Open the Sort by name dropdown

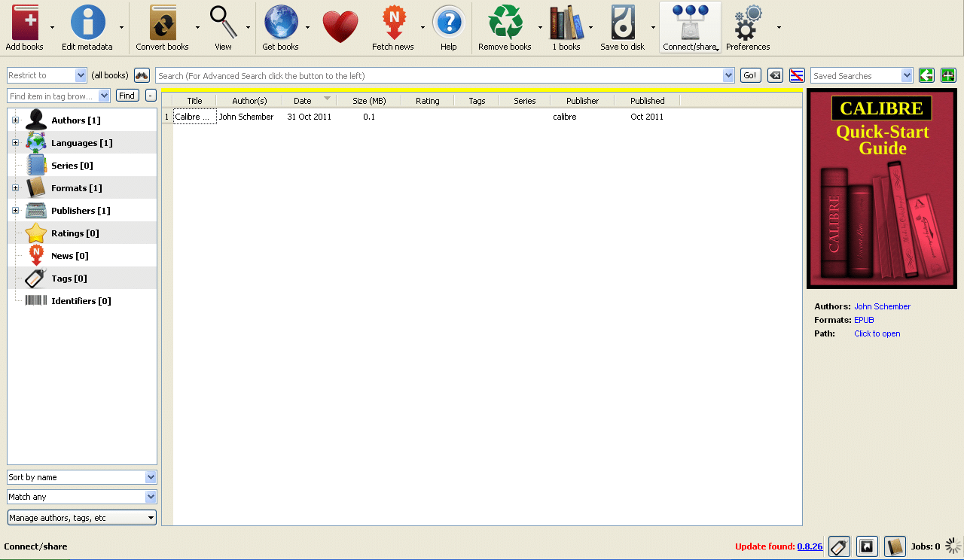(81, 477)
